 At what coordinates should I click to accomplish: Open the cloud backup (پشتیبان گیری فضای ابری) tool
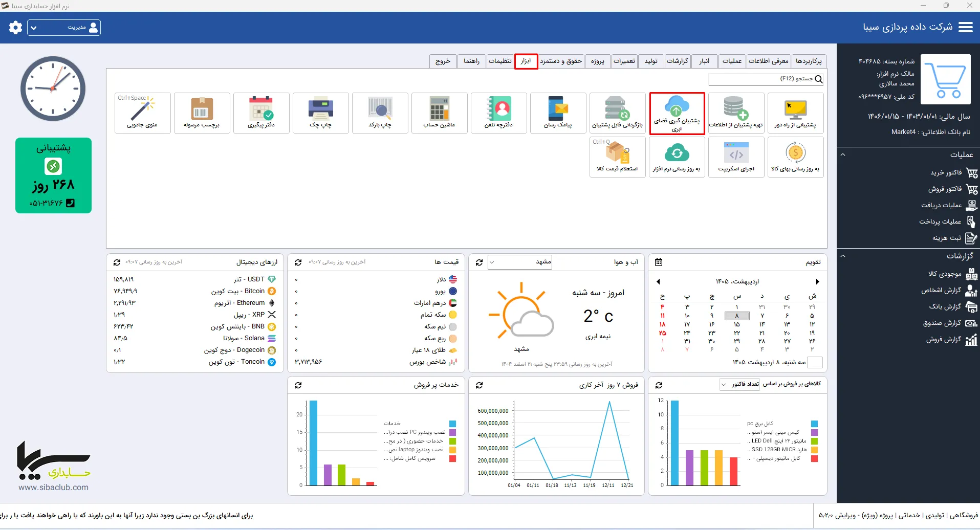[x=677, y=114]
